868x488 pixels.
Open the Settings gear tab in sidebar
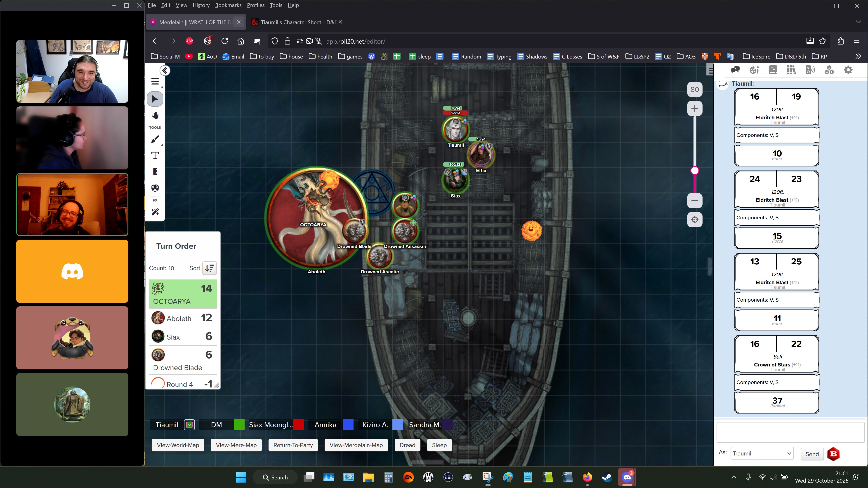(848, 70)
